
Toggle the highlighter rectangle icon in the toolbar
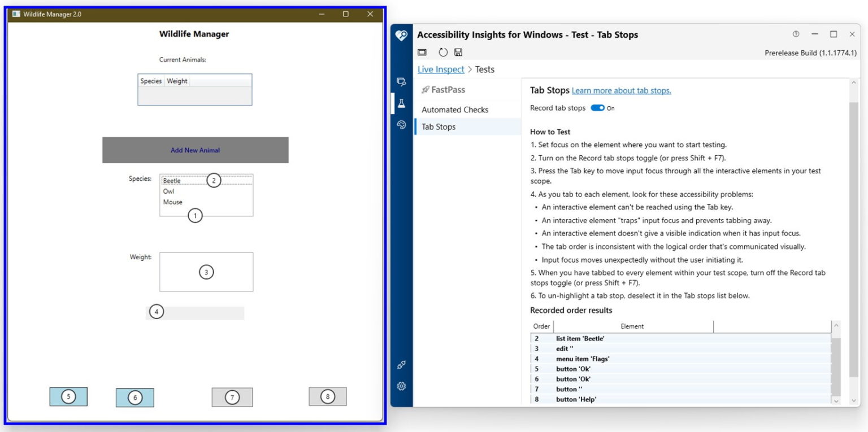pos(422,52)
